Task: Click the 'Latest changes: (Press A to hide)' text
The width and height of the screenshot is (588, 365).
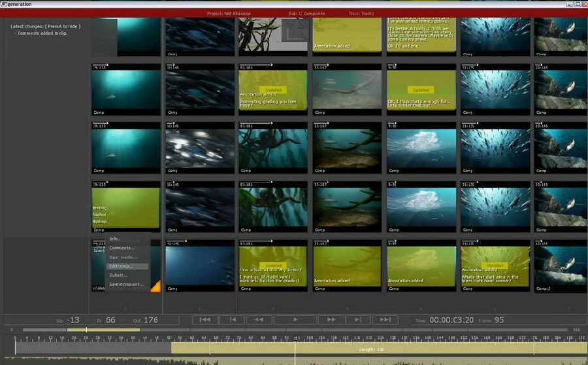Action: [x=45, y=26]
